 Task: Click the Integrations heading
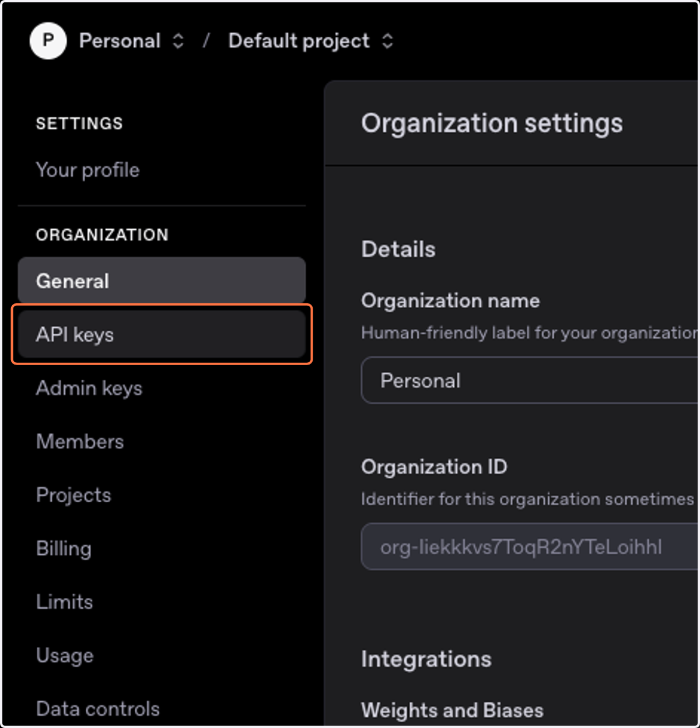click(426, 659)
